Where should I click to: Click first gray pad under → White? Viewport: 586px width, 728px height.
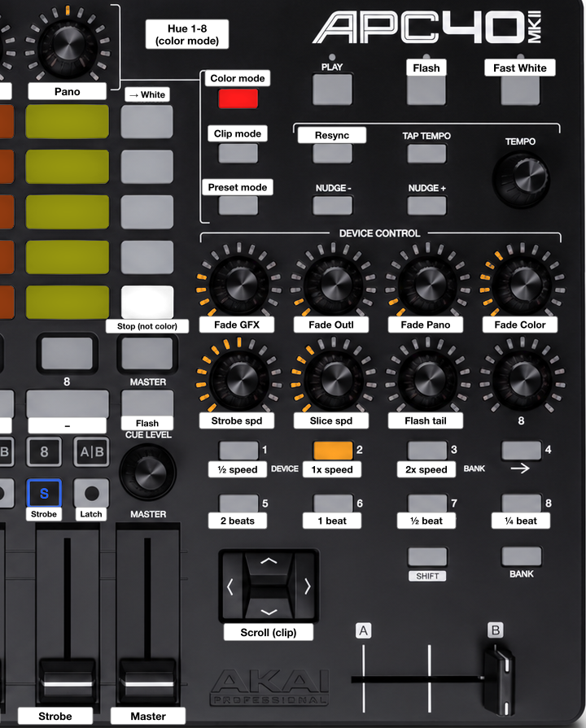point(146,122)
